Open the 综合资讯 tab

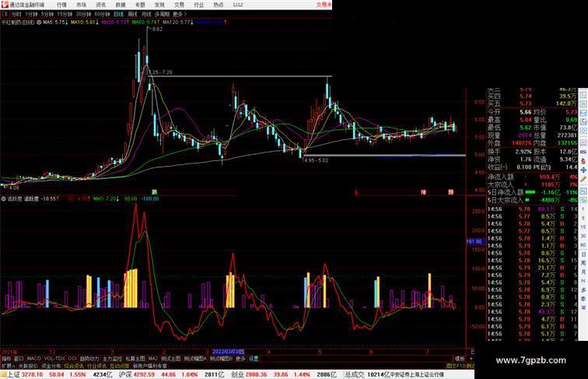74,366
